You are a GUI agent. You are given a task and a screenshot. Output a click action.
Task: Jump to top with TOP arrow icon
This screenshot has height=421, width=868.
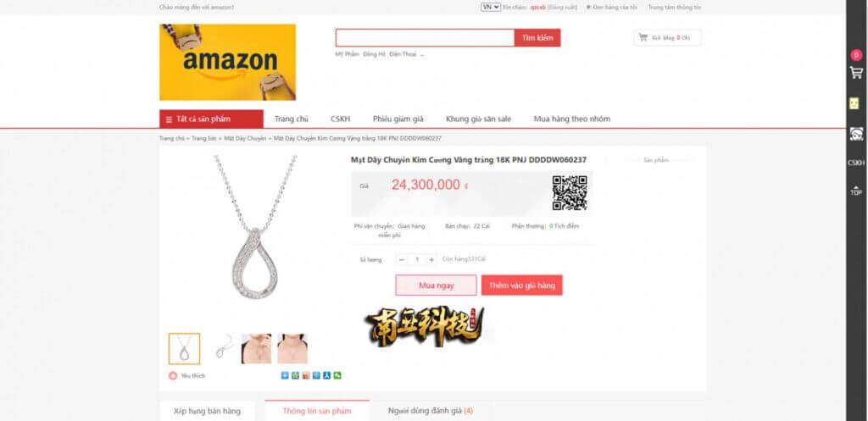click(856, 191)
